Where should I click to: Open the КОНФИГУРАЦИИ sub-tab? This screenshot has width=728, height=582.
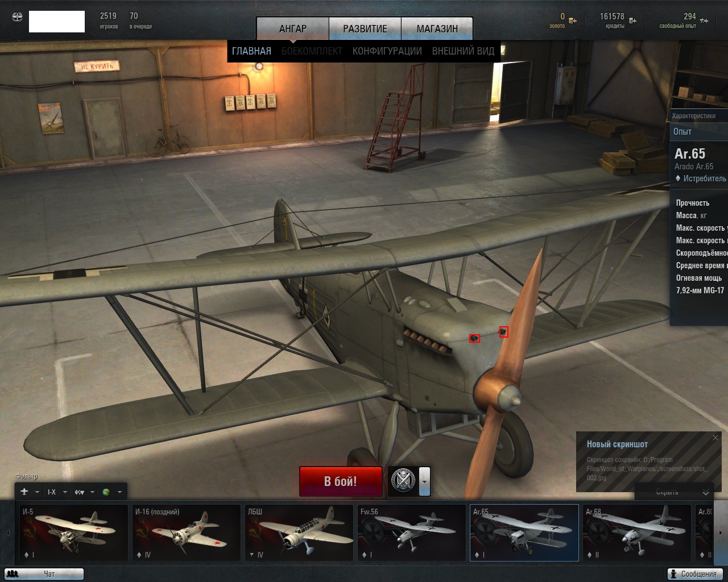click(x=387, y=51)
